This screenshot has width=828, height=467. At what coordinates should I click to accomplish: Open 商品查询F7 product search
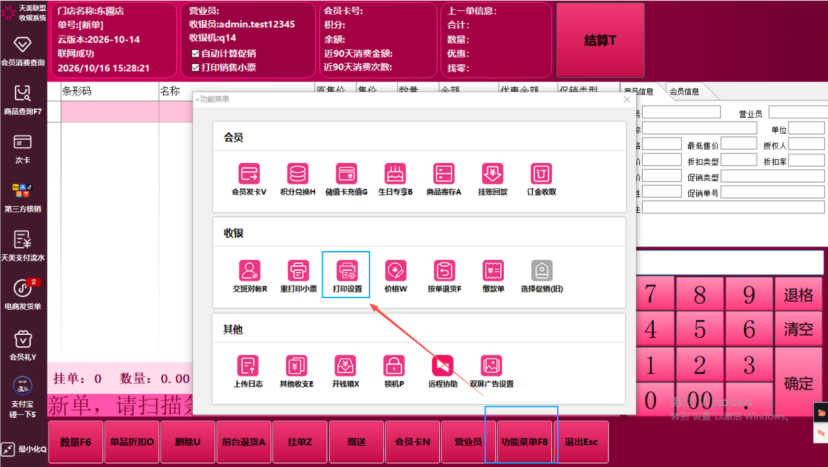click(x=23, y=99)
